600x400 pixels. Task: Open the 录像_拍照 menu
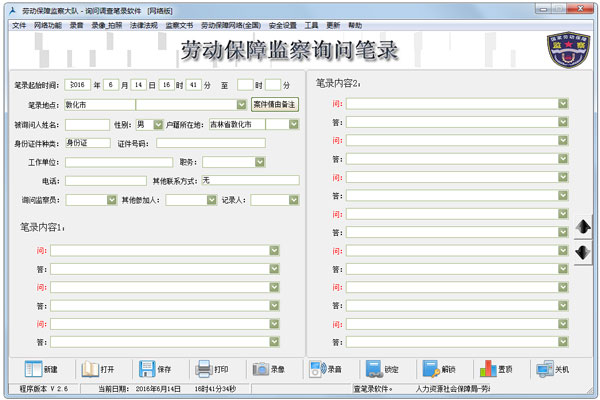107,25
